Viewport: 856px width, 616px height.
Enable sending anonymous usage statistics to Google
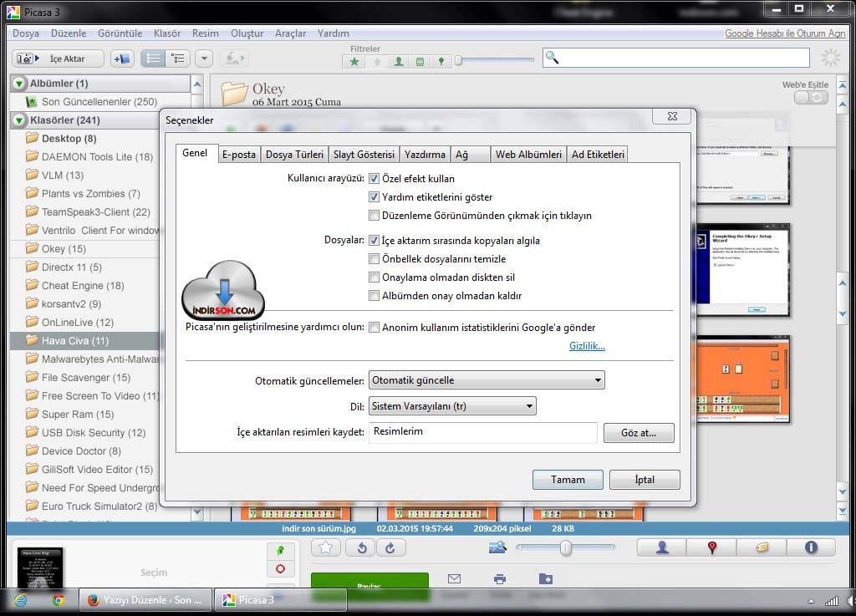click(374, 328)
